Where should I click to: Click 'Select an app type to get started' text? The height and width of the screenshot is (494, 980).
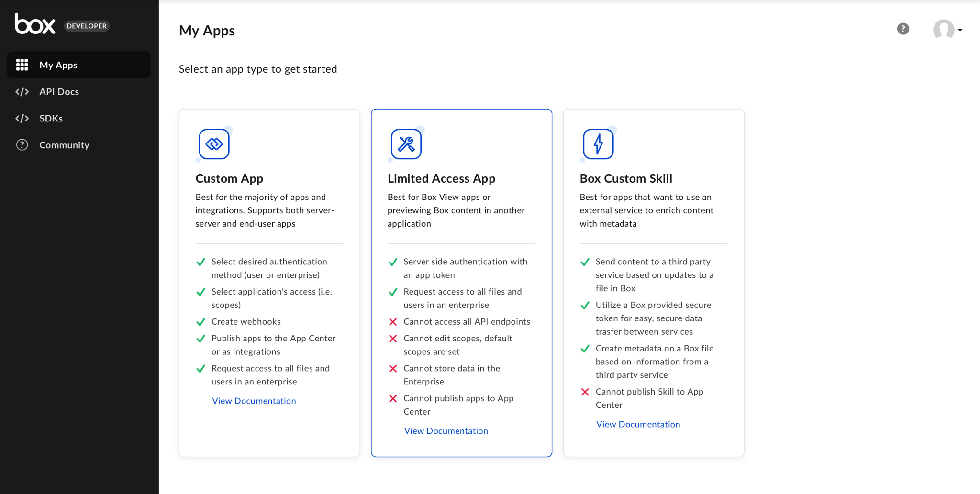click(258, 69)
